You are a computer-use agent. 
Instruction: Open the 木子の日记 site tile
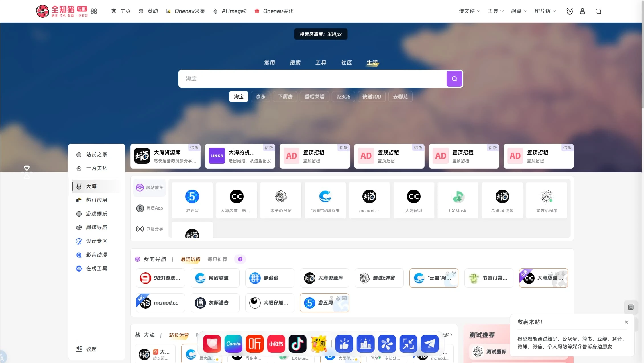coord(281,200)
